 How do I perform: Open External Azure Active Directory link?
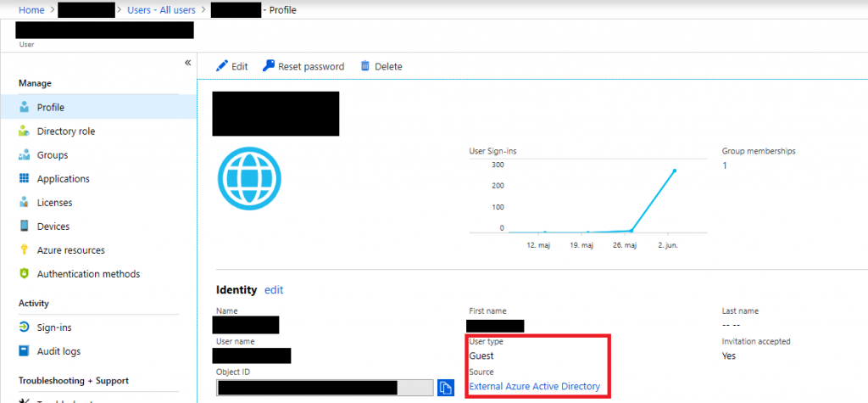coord(534,386)
